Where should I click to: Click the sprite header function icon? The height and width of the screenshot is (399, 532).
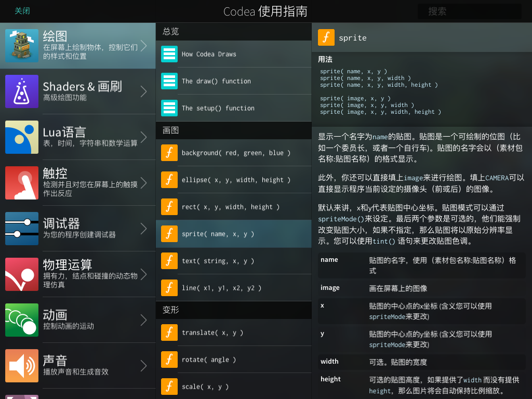326,37
